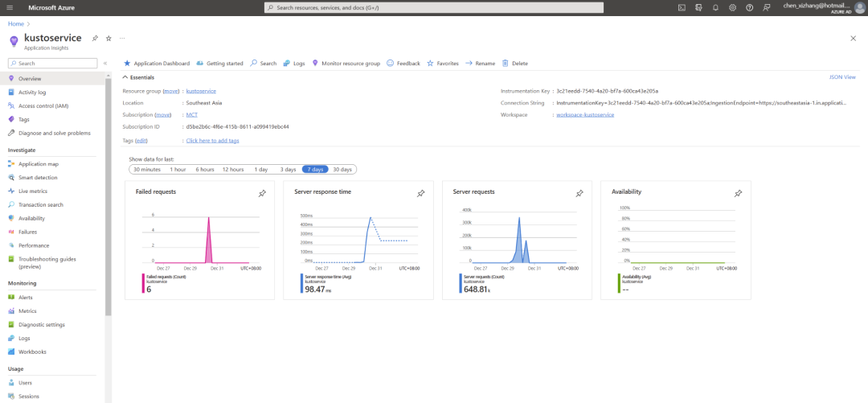Open the top bar feedback icon
Image resolution: width=868 pixels, height=403 pixels.
click(766, 8)
